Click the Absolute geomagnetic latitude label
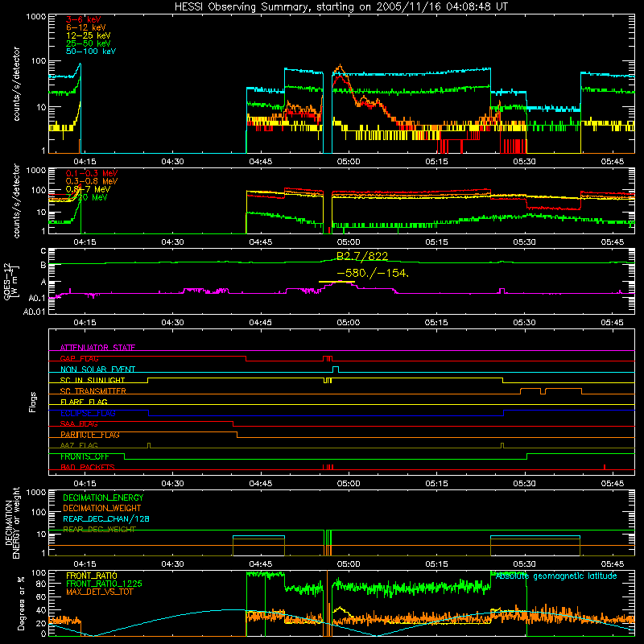644x644 pixels. click(x=556, y=576)
